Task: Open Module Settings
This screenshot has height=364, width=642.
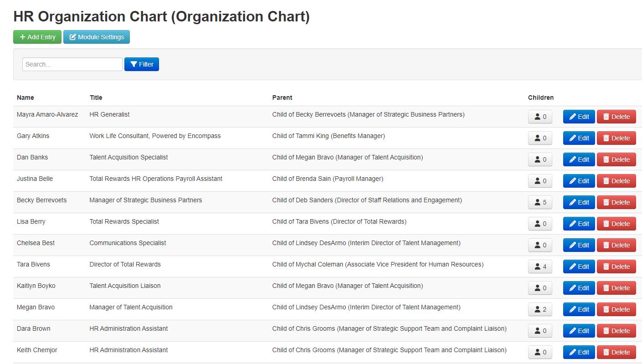Action: 97,37
